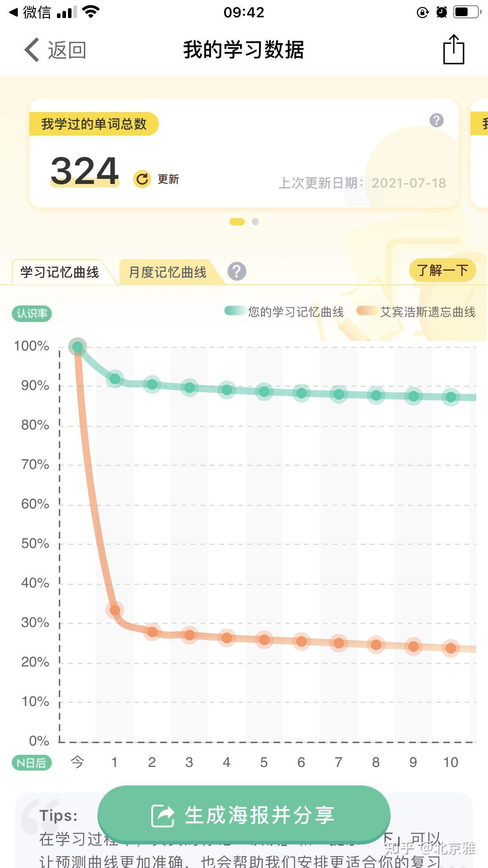Tap the N日后 axis badge
The image size is (488, 868).
pyautogui.click(x=32, y=763)
